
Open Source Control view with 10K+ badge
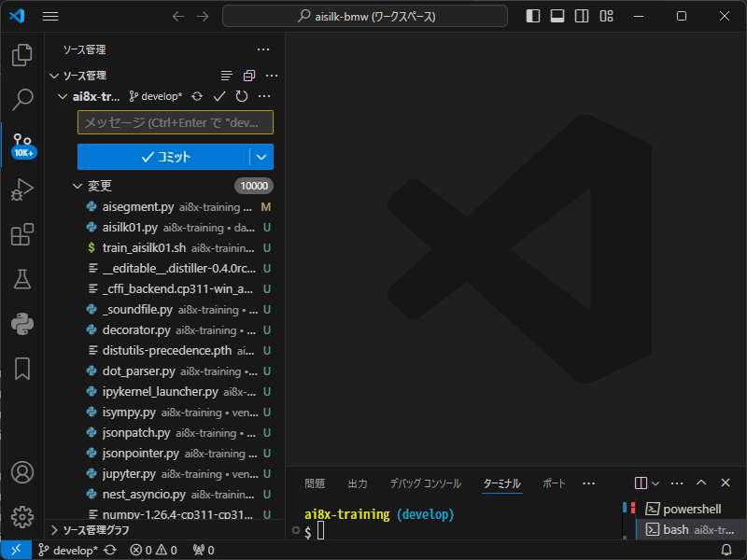point(22,146)
